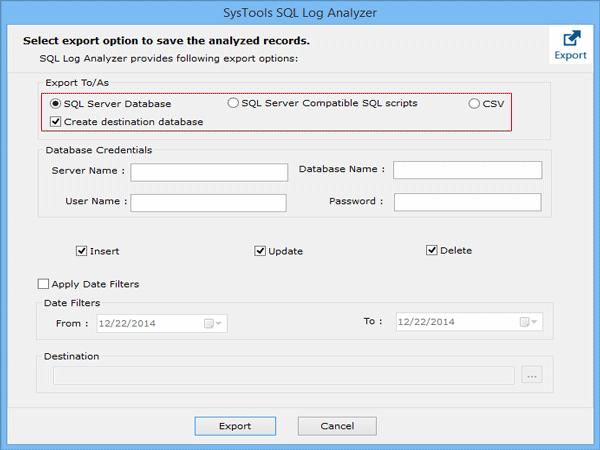Click the Export icon in top-right corner
The height and width of the screenshot is (450, 600).
click(570, 45)
